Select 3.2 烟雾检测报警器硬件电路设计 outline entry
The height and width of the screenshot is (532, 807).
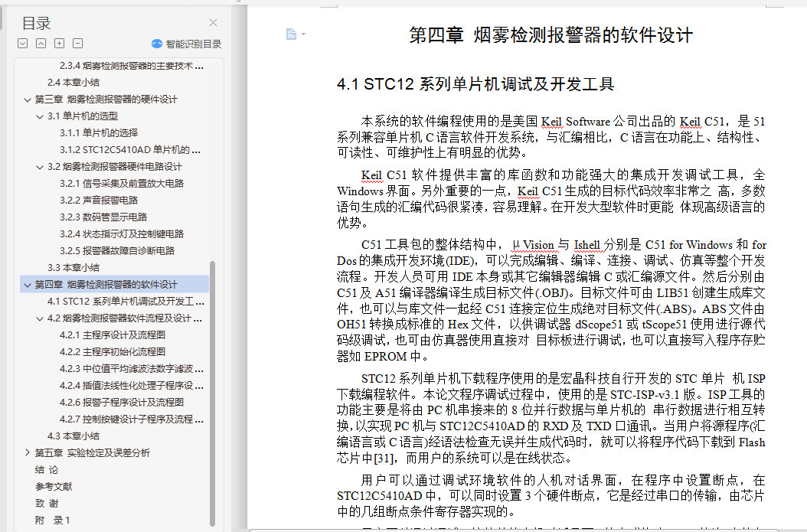[x=115, y=167]
